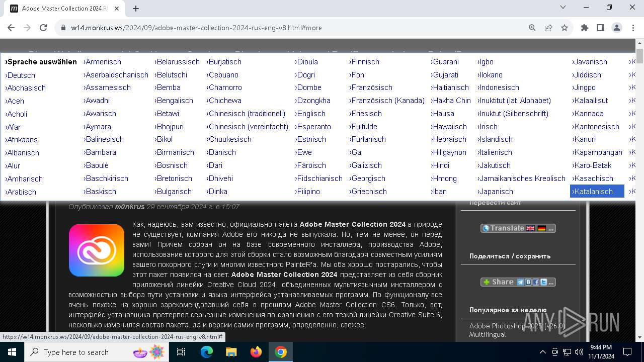Toggle the browser side panel icon
Viewport: 644px width, 362px height.
(601, 28)
